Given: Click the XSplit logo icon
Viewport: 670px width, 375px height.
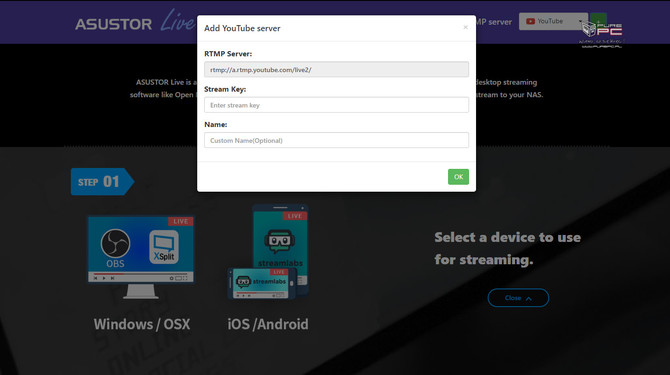Looking at the screenshot, I should tap(164, 247).
